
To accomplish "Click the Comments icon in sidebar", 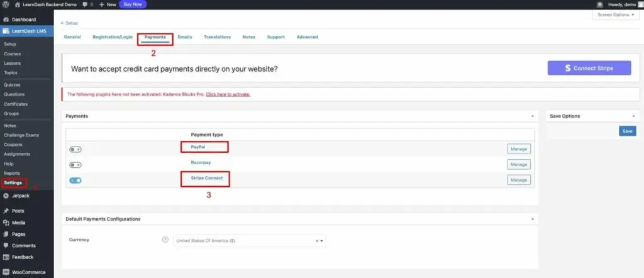I will pos(6,245).
